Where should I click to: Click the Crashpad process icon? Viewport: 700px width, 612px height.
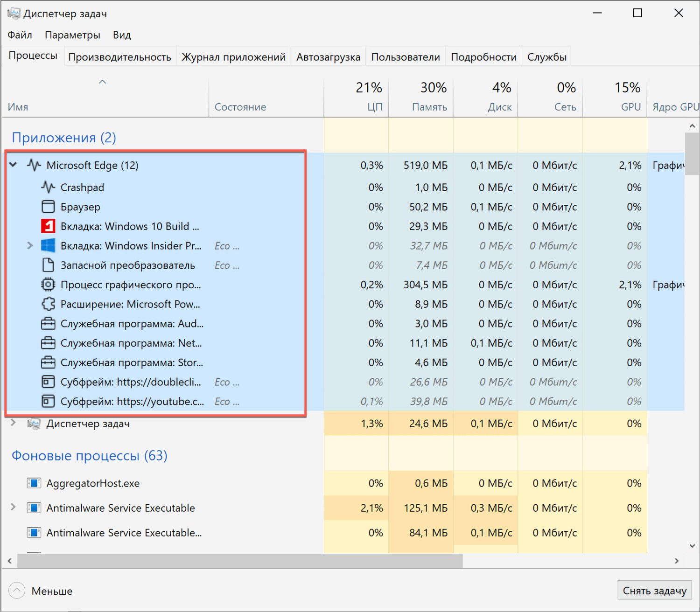tap(48, 188)
